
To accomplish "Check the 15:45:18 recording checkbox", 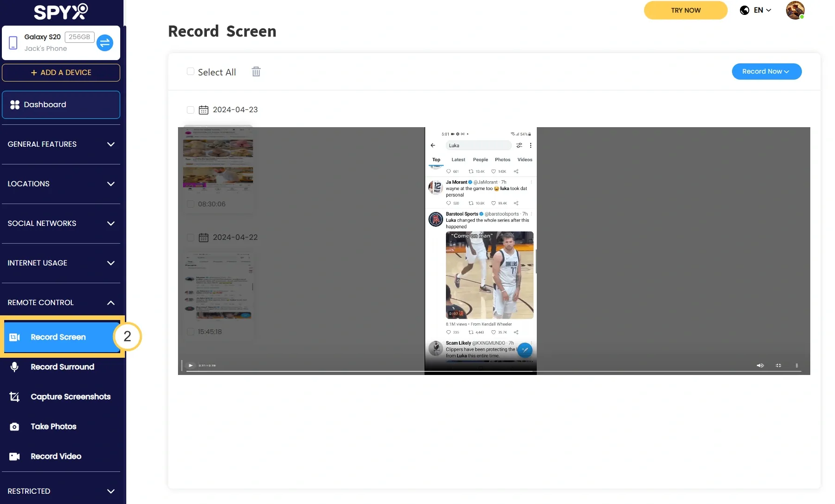I will click(x=191, y=332).
